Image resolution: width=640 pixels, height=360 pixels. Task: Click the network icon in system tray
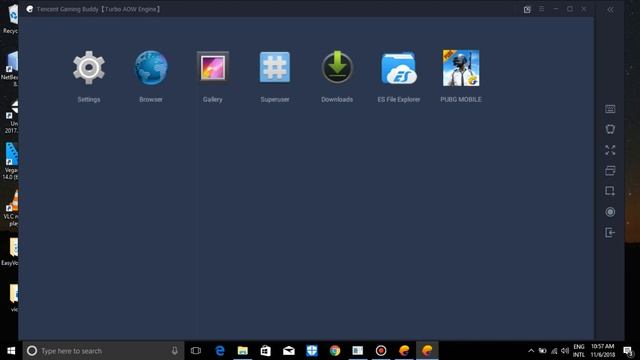[x=554, y=351]
